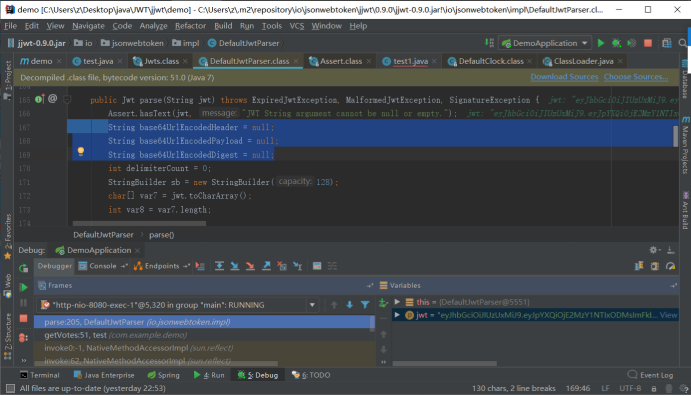
Task: Show more Variables sidebar actions via the double-chevron
Action: click(383, 362)
